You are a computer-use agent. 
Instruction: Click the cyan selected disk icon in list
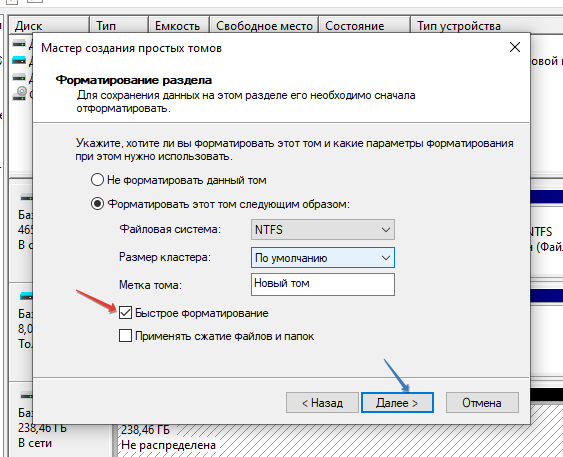click(x=19, y=60)
